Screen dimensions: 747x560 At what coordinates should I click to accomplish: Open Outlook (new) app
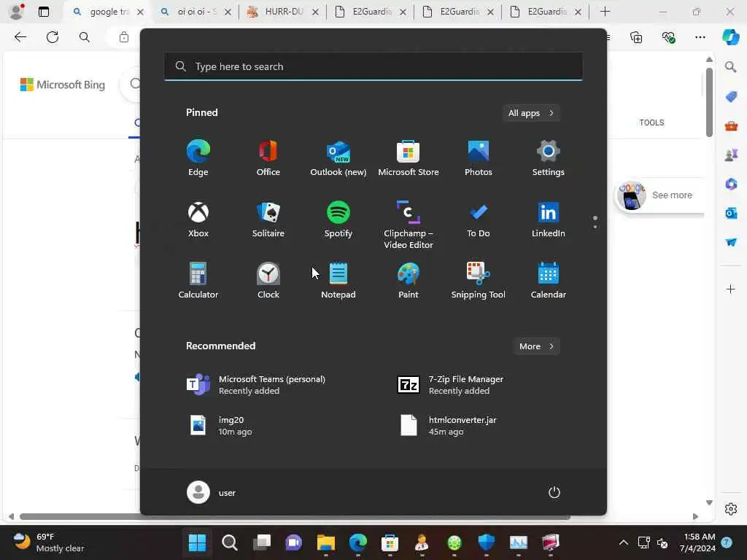coord(338,158)
